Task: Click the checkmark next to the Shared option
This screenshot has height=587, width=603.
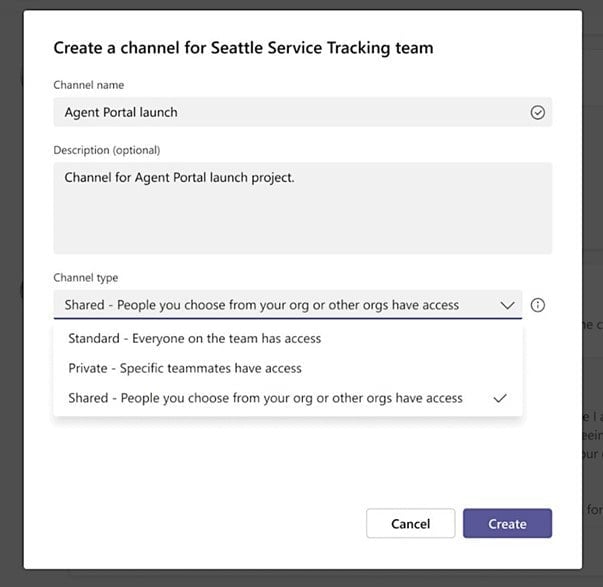Action: point(500,398)
